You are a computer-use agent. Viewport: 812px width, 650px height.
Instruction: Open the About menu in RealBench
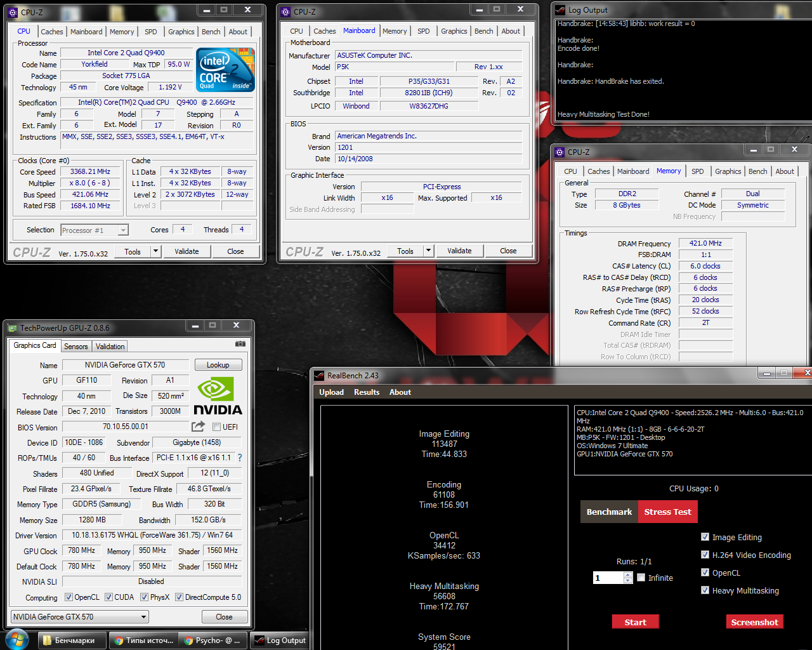[400, 392]
